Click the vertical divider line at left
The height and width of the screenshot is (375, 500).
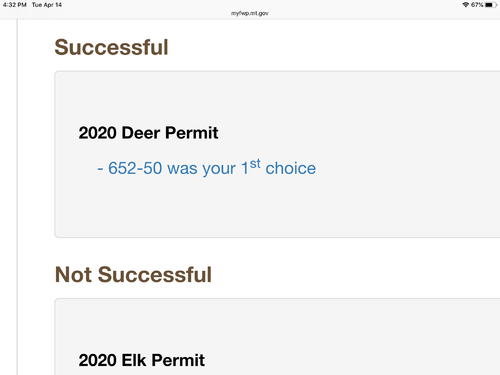click(17, 197)
